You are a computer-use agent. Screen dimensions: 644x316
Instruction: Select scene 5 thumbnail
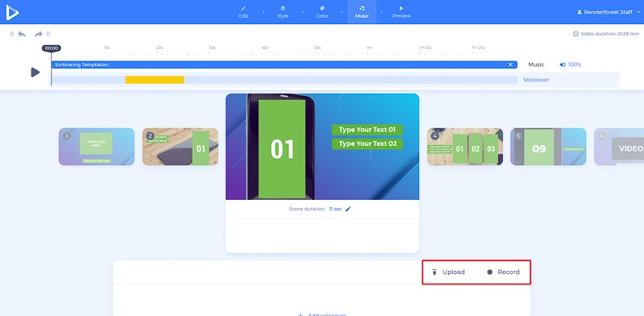(548, 147)
